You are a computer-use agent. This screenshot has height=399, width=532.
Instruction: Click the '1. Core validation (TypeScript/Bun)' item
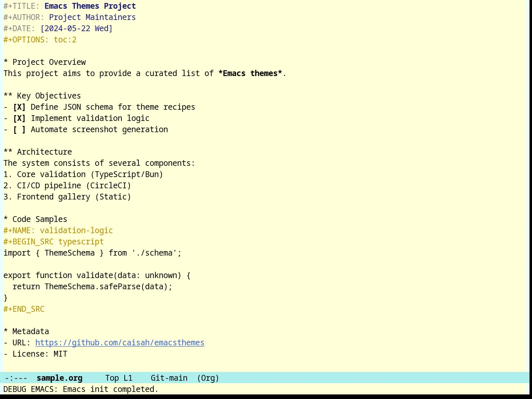click(83, 175)
